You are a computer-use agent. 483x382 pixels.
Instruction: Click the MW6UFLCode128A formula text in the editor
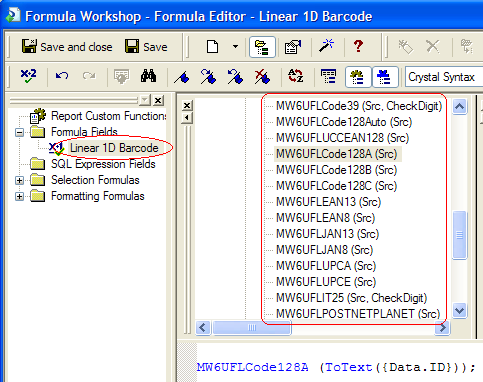253,367
